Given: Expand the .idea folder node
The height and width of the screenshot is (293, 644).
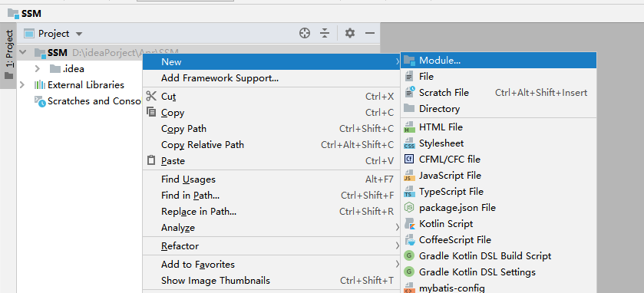Looking at the screenshot, I should tap(38, 68).
